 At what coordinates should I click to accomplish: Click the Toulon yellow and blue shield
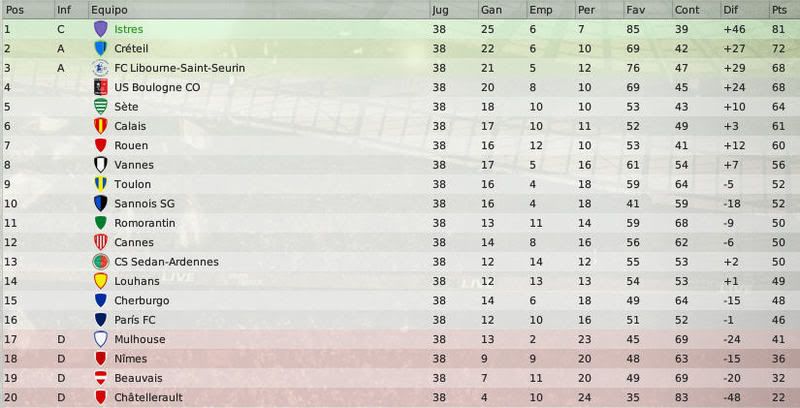click(x=101, y=184)
